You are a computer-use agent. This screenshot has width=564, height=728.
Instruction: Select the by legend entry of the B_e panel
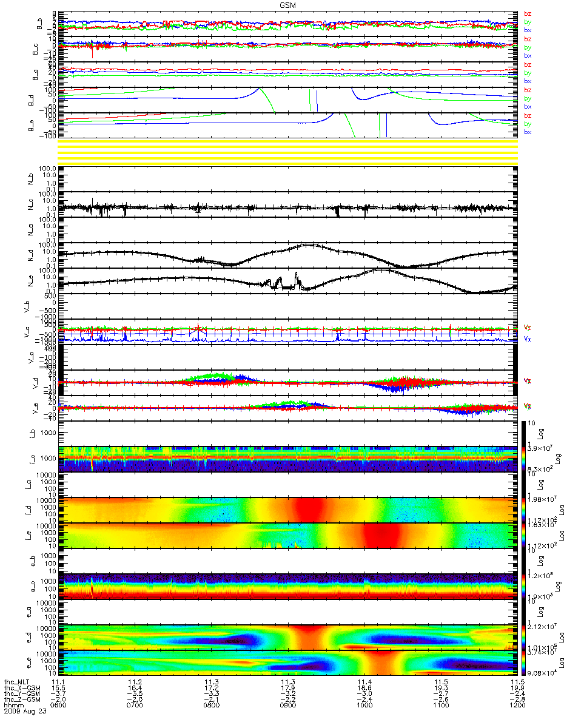(x=528, y=124)
